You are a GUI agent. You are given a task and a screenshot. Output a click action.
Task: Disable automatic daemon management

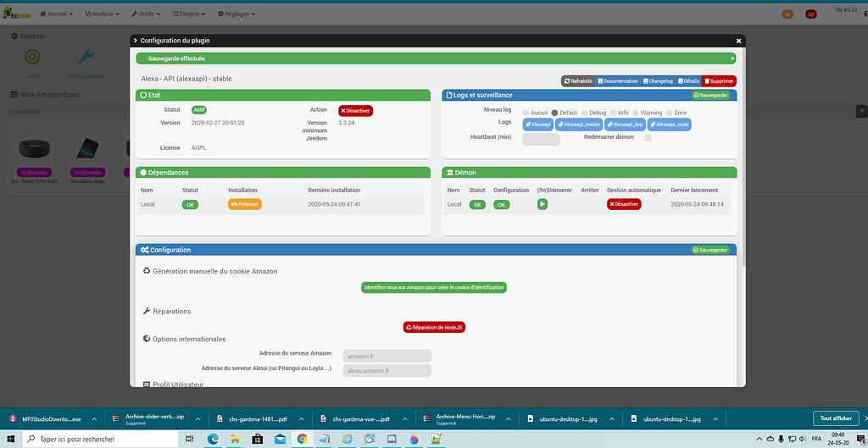coord(624,204)
